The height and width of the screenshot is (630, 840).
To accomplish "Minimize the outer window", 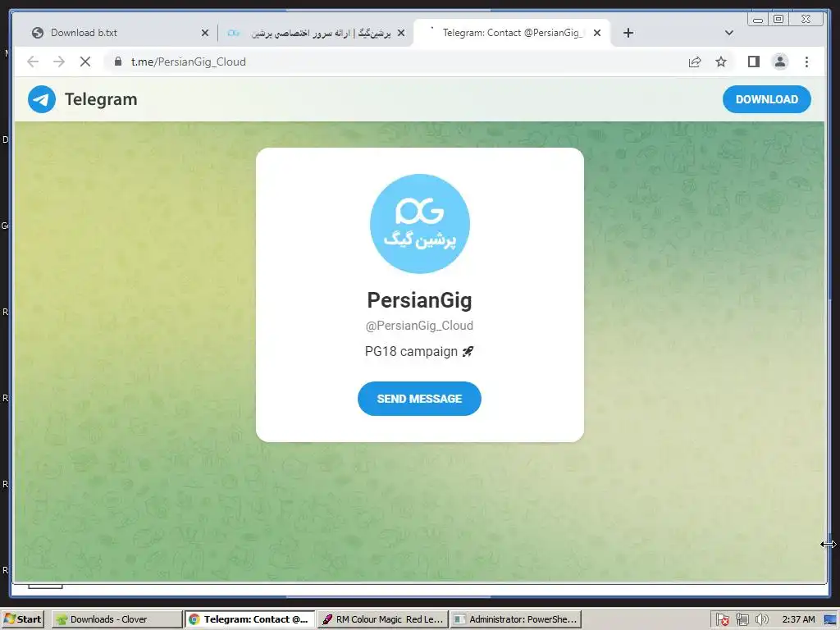I will click(758, 20).
